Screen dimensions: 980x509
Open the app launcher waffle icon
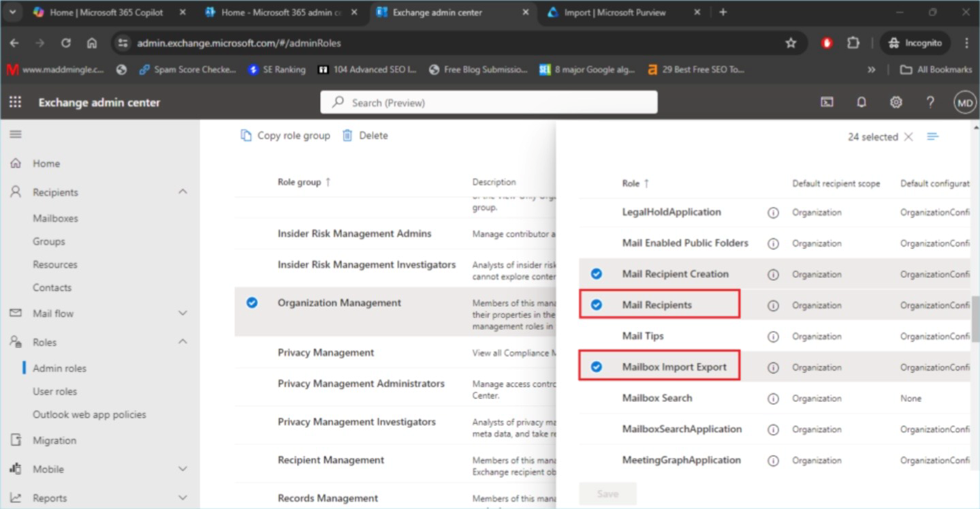click(15, 102)
